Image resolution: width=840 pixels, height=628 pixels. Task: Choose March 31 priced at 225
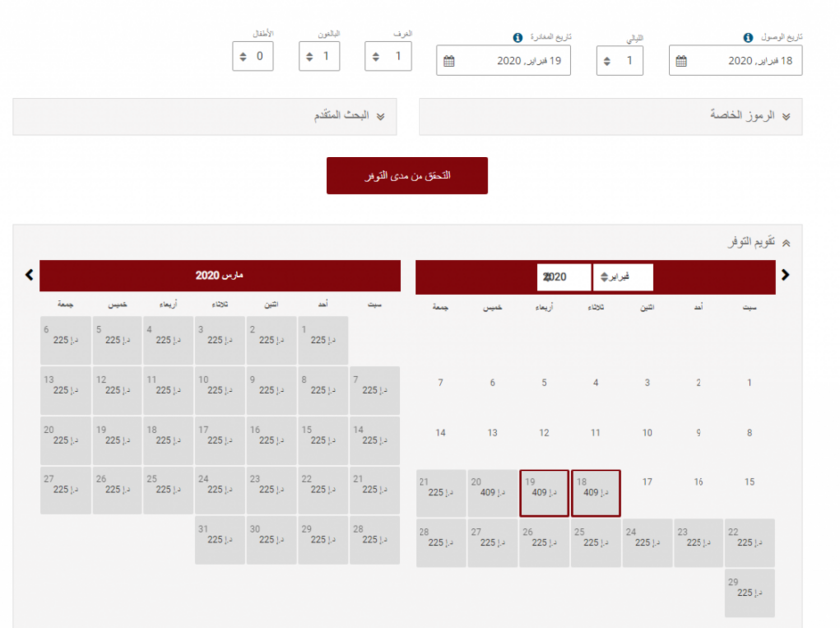[220, 540]
